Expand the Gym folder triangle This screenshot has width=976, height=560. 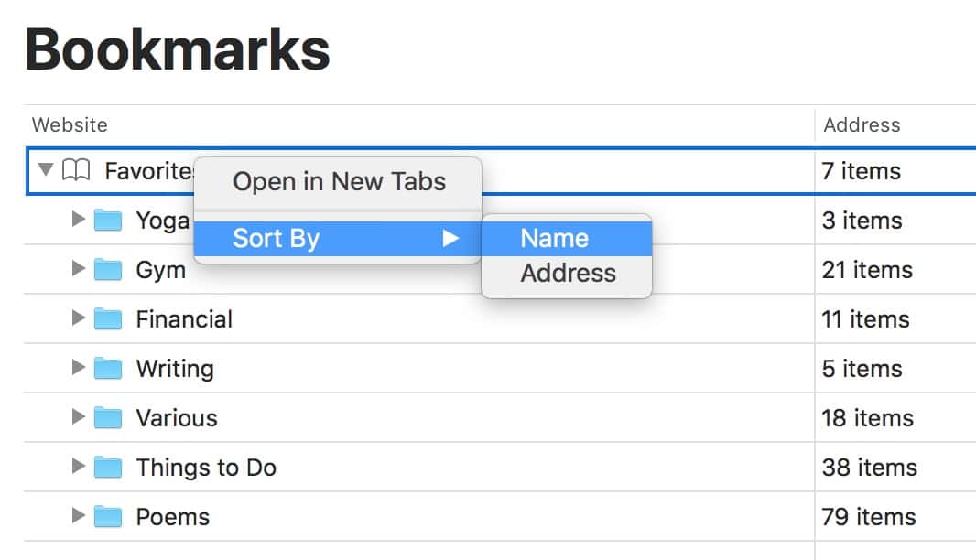79,269
